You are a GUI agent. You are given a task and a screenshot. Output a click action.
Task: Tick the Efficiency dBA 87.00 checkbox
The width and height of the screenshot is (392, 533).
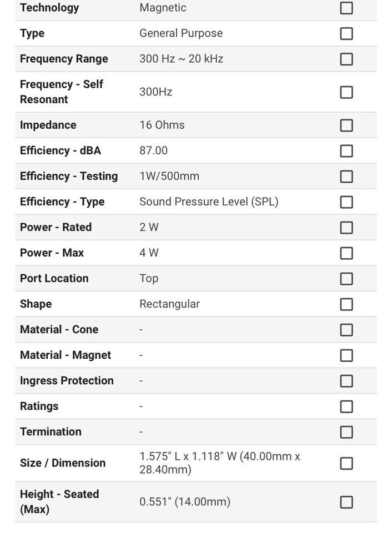(x=346, y=150)
